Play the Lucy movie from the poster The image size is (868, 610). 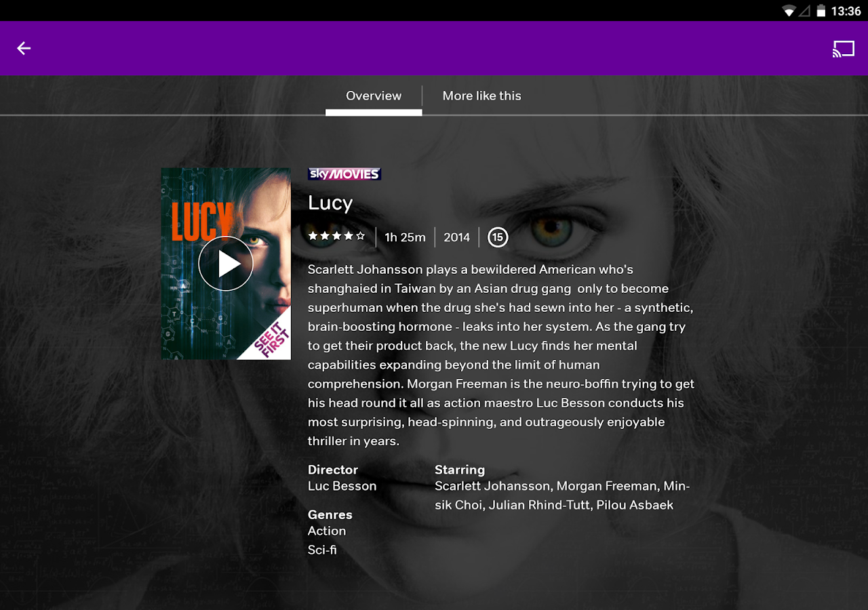[x=226, y=264]
